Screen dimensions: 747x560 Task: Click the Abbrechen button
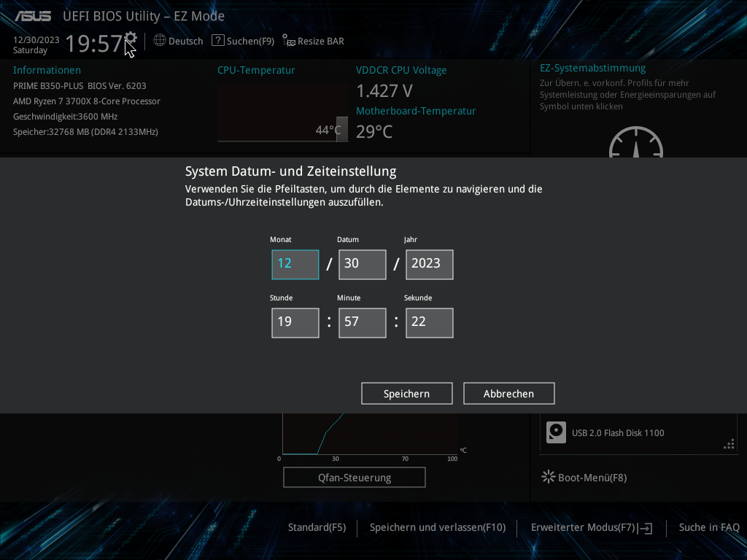pos(508,393)
